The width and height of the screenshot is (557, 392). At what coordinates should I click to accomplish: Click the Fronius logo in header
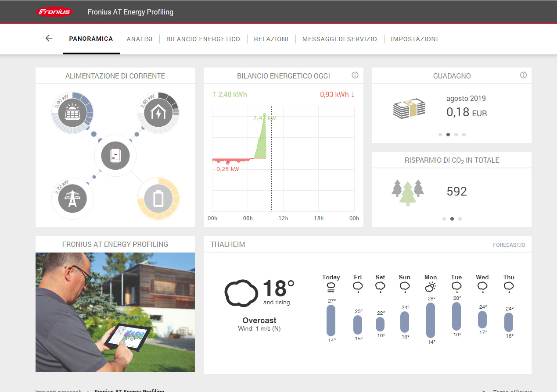coord(54,12)
